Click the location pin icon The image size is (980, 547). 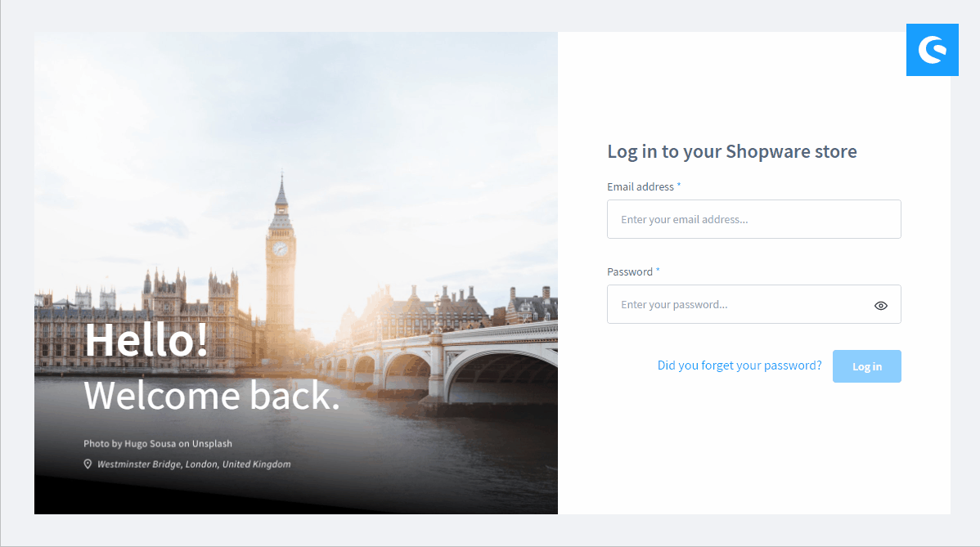88,464
